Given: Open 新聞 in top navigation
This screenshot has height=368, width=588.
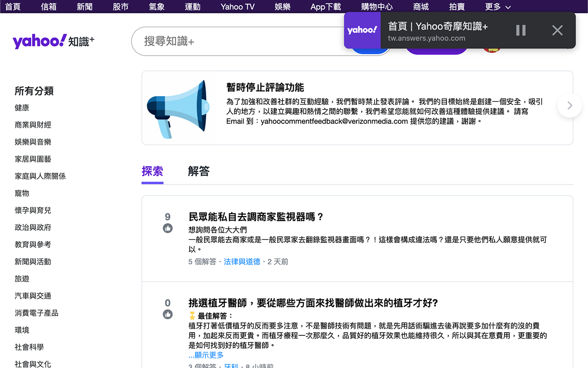Looking at the screenshot, I should pos(85,6).
